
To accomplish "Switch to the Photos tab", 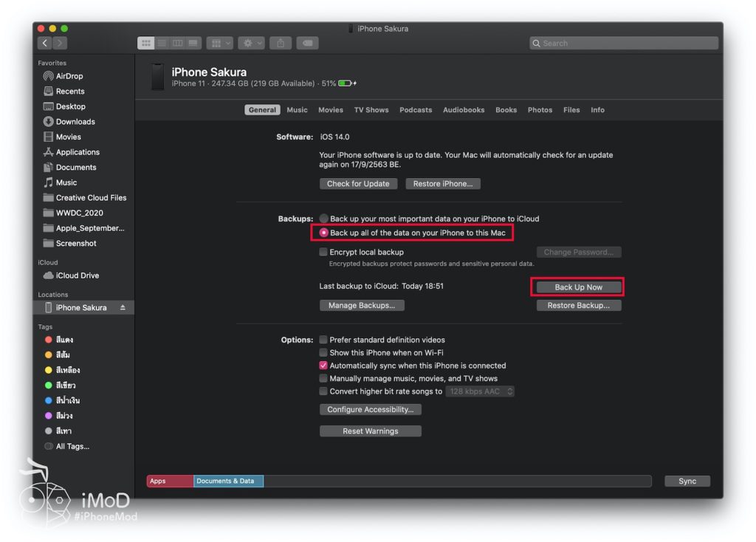I will (540, 110).
